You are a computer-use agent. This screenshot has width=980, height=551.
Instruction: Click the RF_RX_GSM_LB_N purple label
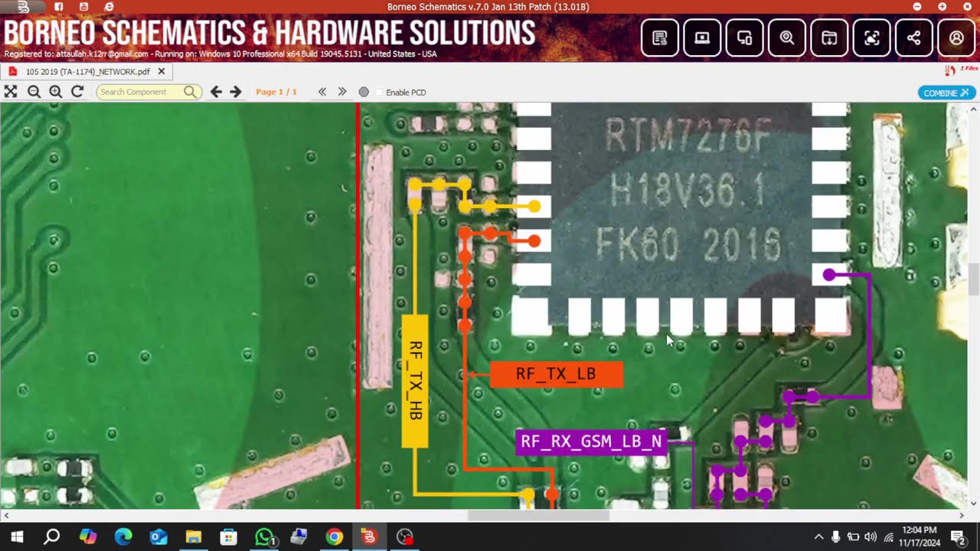tap(591, 442)
